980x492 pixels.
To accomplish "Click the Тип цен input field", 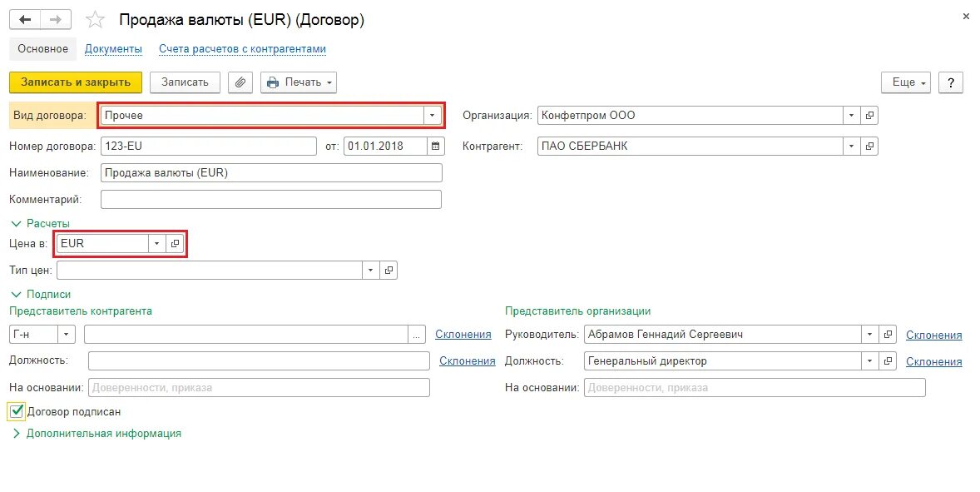I will tap(210, 271).
